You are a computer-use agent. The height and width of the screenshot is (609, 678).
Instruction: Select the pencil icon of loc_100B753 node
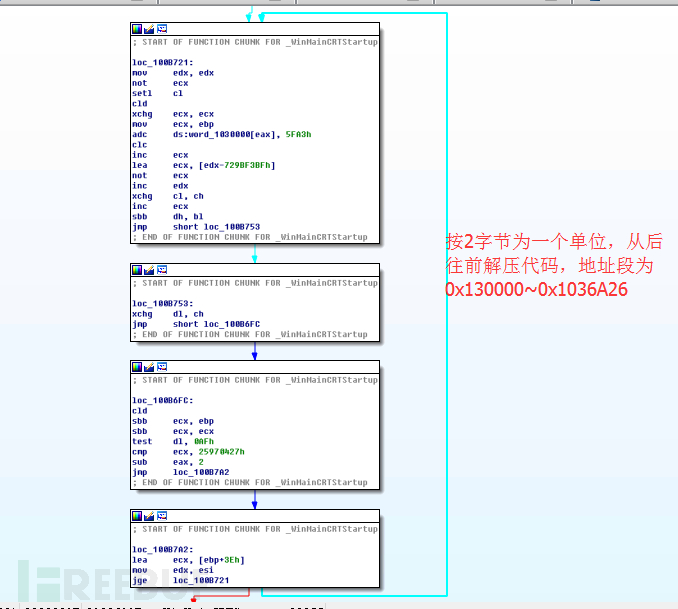pyautogui.click(x=149, y=270)
